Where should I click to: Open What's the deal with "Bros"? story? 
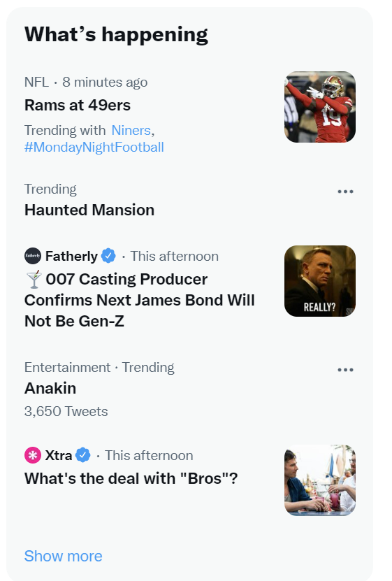click(x=131, y=478)
